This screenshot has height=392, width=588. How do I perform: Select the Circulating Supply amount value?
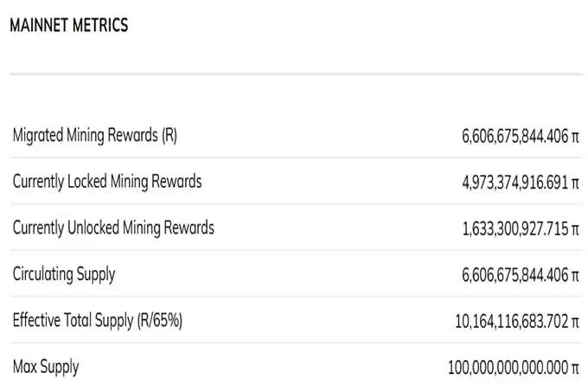point(514,275)
